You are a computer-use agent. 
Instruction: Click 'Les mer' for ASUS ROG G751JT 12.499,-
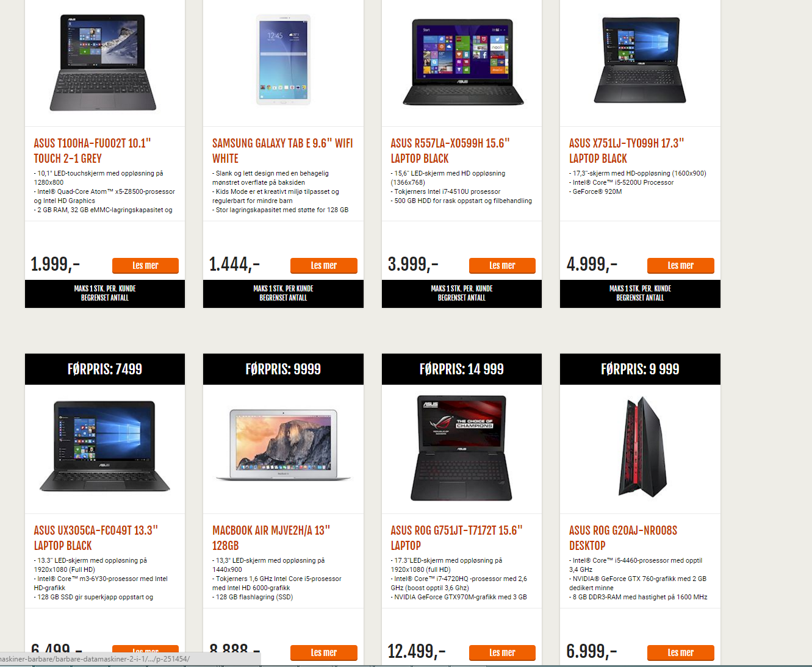tap(502, 653)
